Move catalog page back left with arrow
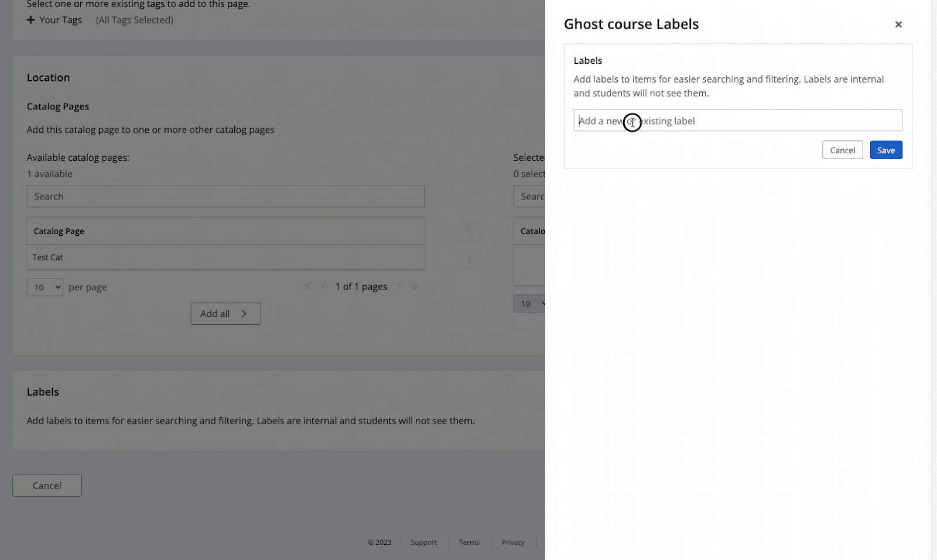Viewport: 937px width, 560px height. (x=468, y=260)
